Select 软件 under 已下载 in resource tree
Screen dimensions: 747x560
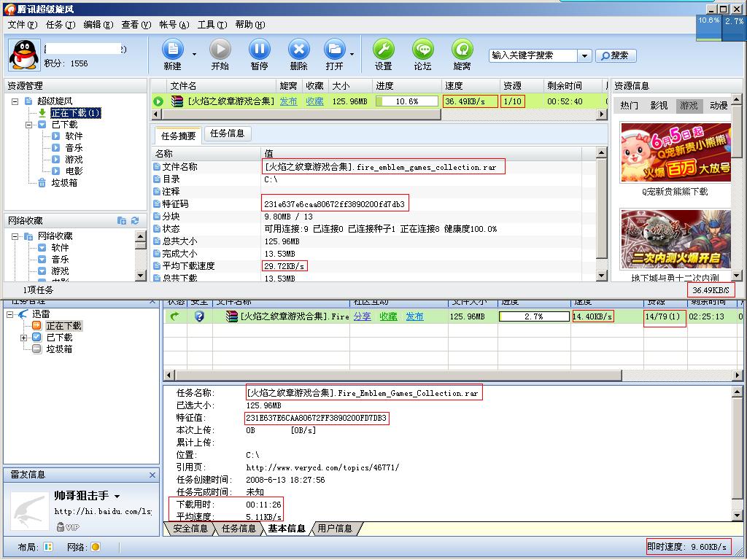tap(74, 136)
